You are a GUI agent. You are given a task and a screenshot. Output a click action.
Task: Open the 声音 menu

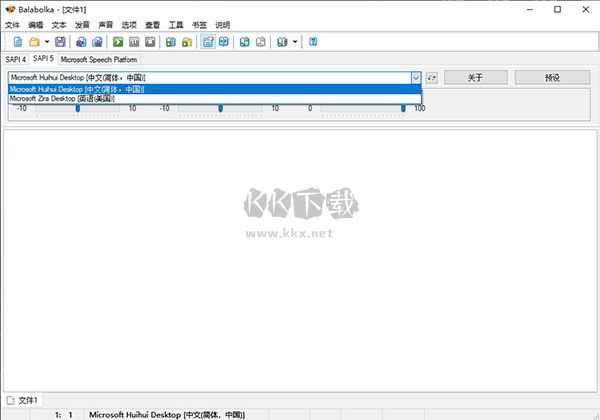pos(106,25)
